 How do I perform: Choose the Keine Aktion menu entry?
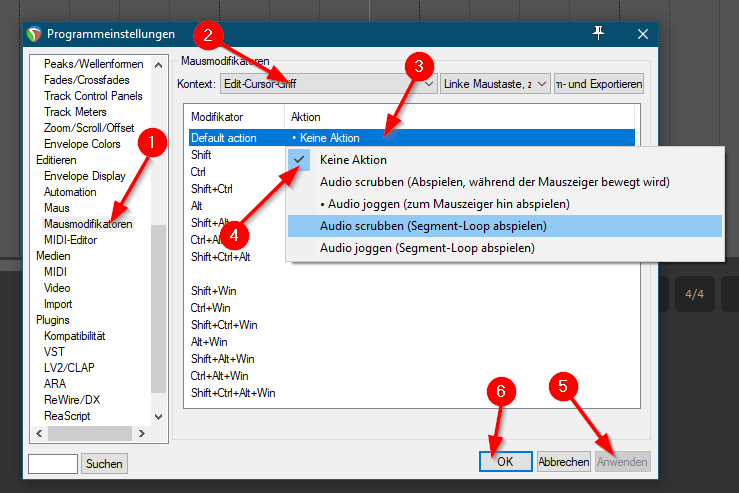(x=505, y=160)
